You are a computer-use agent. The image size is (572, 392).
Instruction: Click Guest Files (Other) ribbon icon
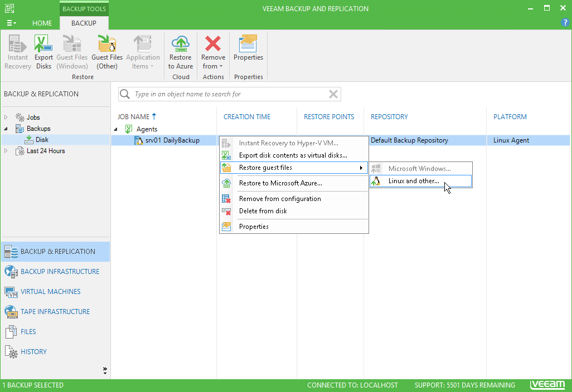[x=107, y=52]
